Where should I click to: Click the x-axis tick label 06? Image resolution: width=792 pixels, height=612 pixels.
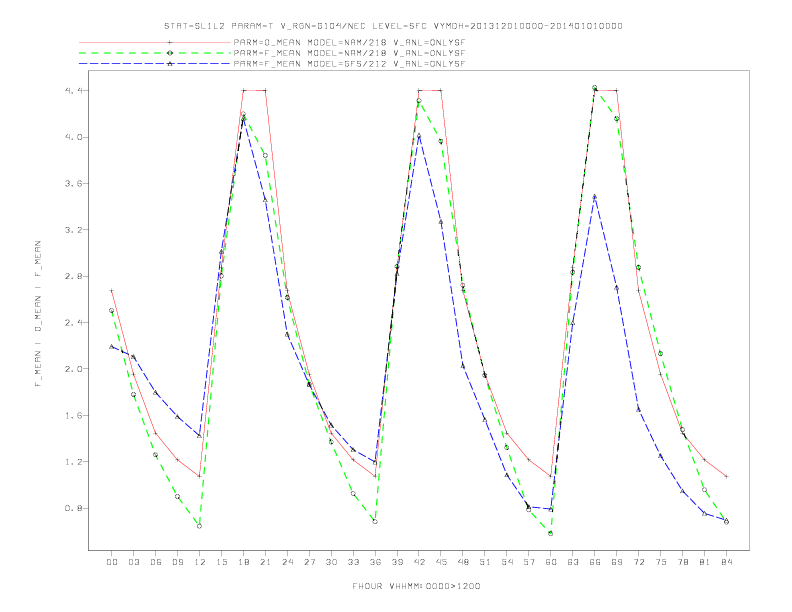pyautogui.click(x=156, y=562)
